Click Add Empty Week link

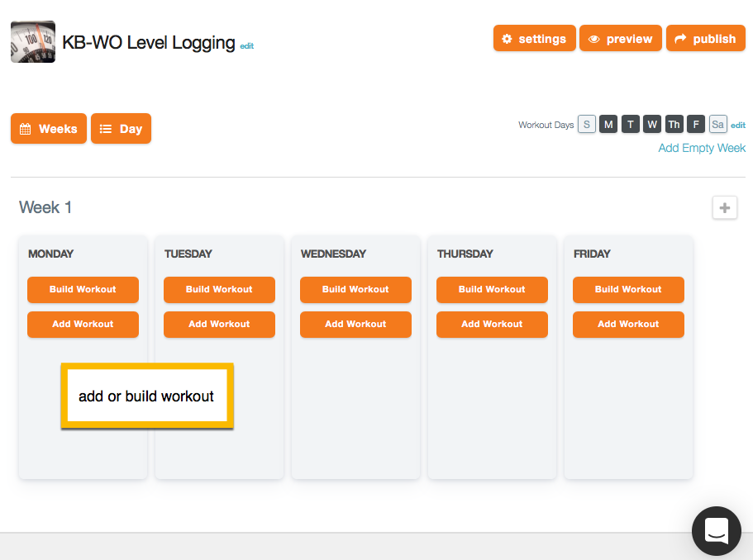(x=702, y=148)
